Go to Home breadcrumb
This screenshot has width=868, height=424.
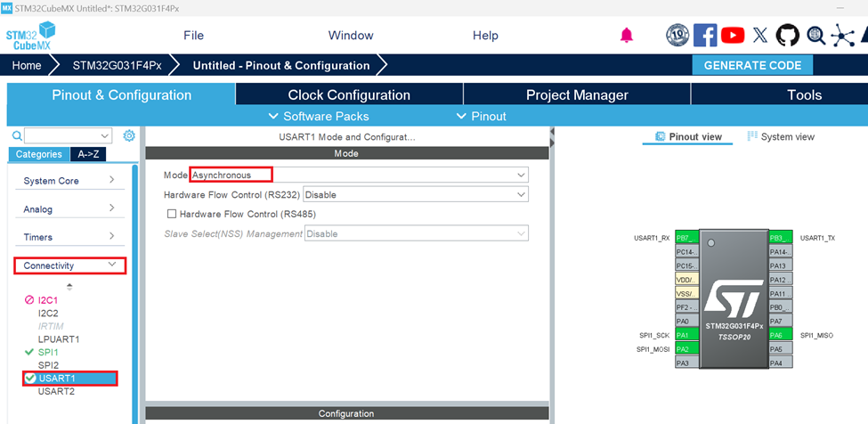tap(27, 65)
